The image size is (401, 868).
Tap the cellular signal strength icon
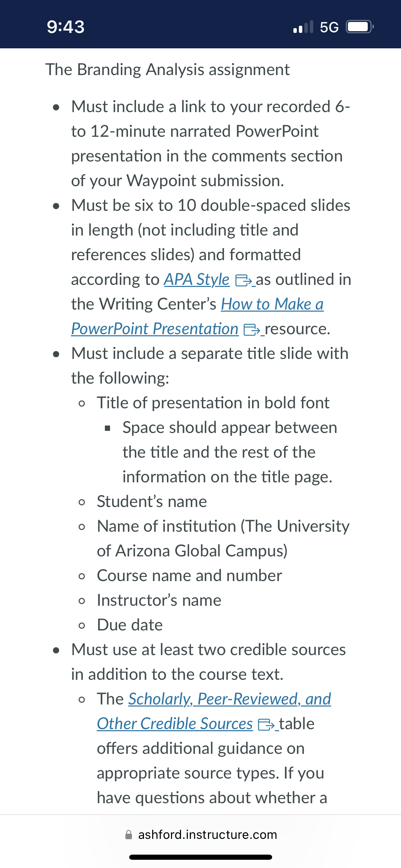coord(303,27)
